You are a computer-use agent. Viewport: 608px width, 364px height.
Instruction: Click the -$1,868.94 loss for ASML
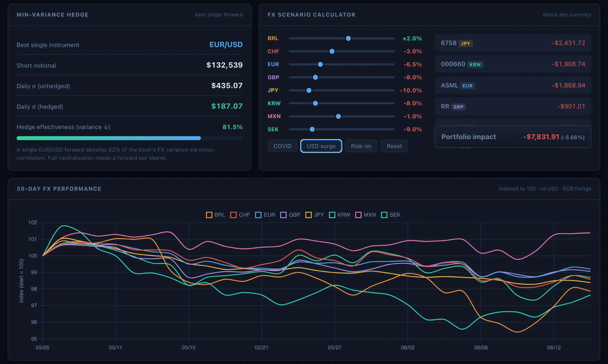pos(568,85)
